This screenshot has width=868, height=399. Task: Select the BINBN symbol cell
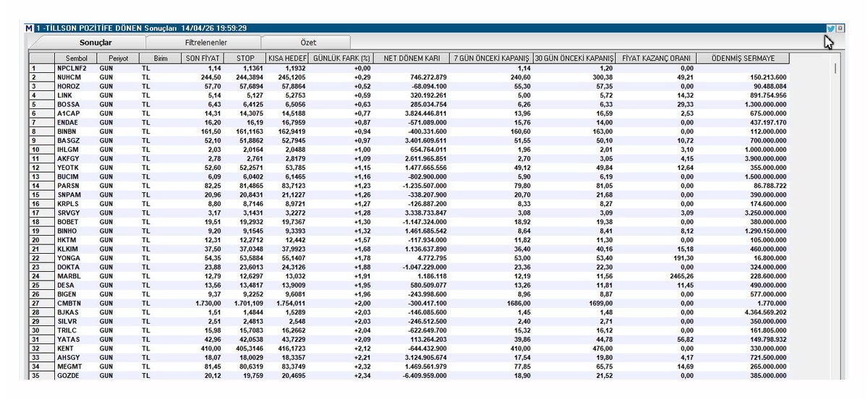(76, 133)
